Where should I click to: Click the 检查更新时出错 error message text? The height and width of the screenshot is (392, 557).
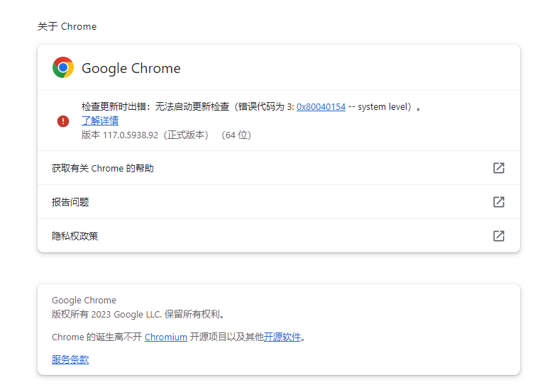252,107
